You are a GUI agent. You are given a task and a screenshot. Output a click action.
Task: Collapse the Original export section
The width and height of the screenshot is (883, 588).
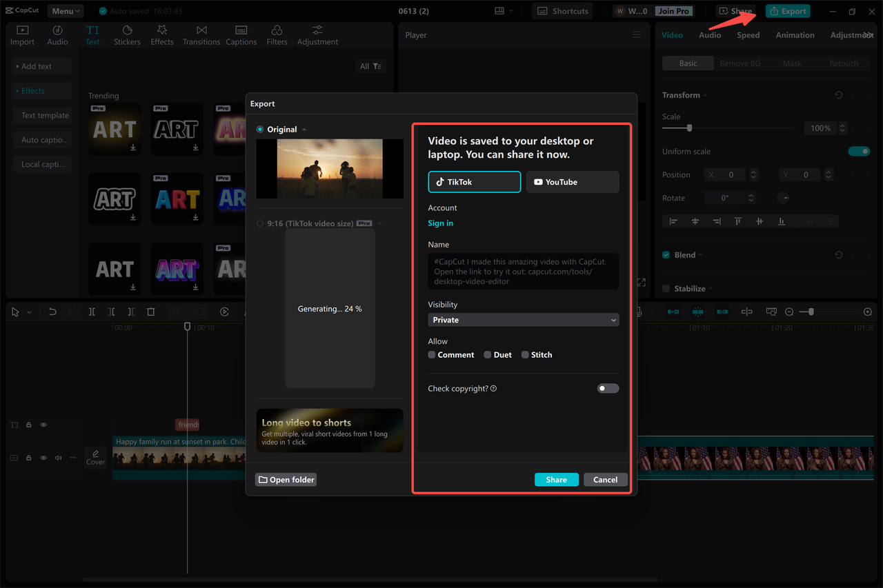coord(304,129)
